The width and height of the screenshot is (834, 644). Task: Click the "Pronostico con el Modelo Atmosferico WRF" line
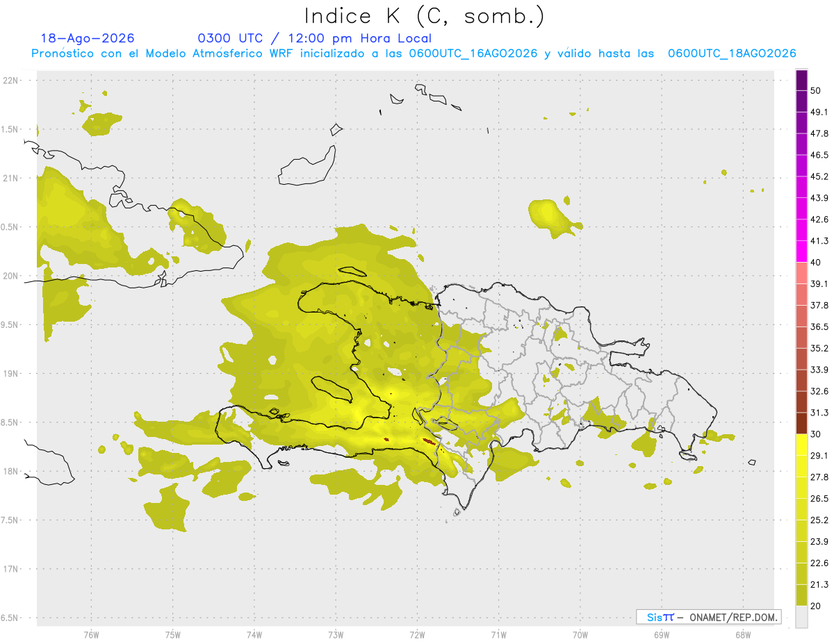coord(414,53)
